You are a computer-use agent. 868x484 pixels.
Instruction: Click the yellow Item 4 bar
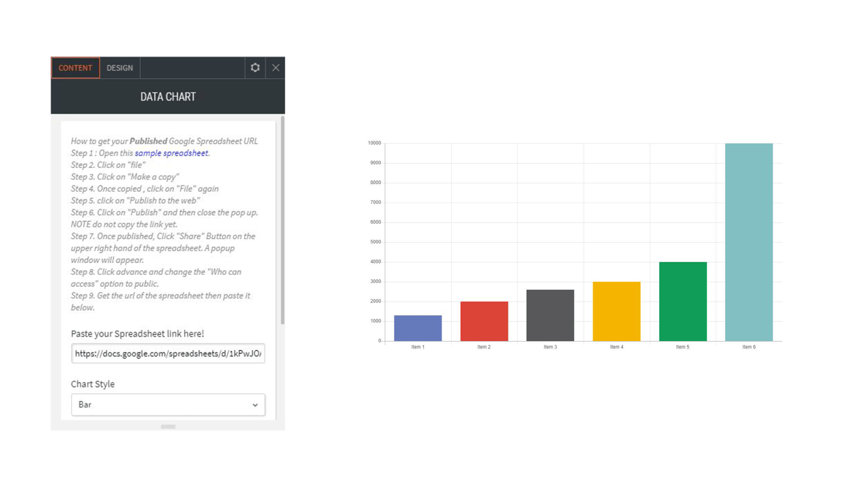[617, 311]
